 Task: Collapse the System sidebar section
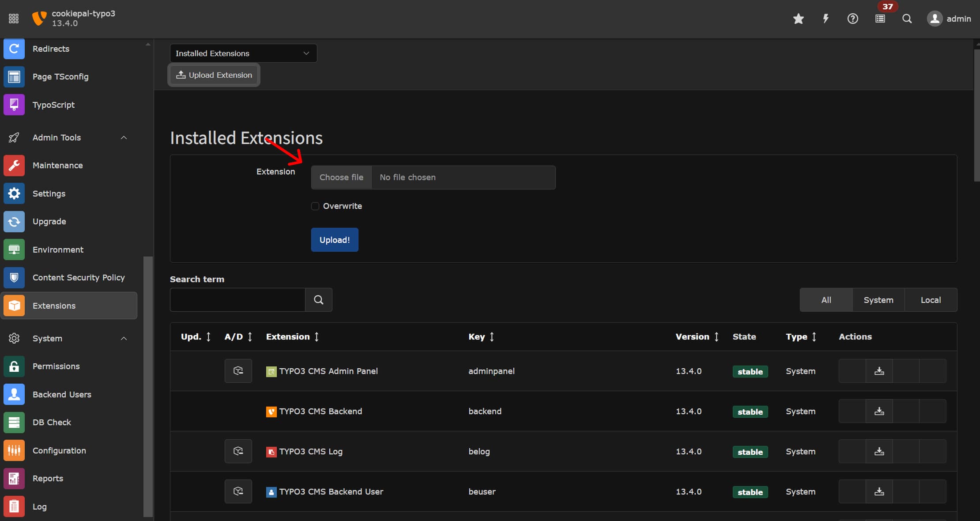point(123,338)
